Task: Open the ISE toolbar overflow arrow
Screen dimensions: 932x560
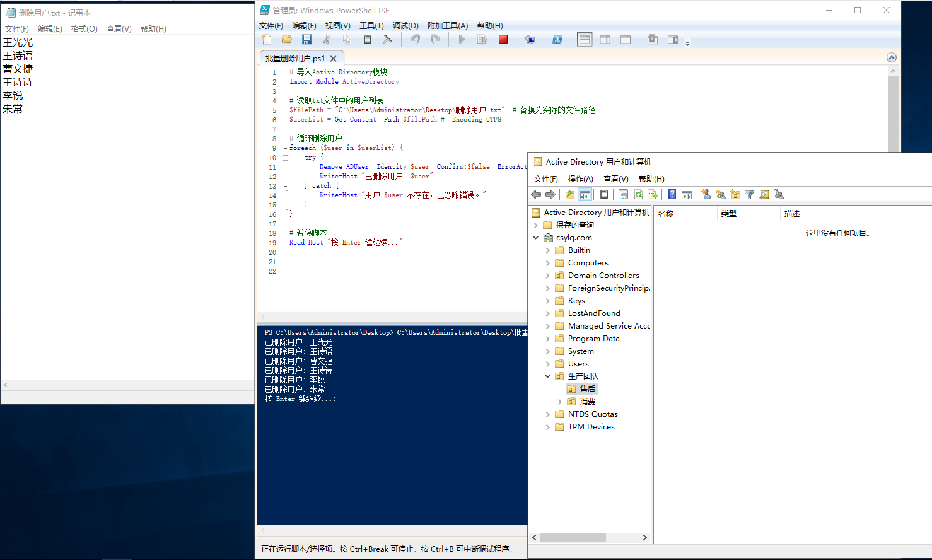Action: [687, 44]
